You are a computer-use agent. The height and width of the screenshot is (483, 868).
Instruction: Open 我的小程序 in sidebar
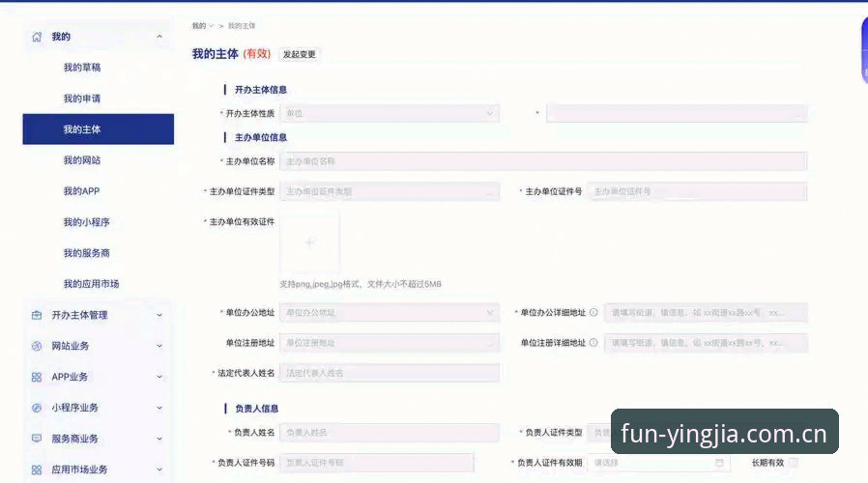click(86, 222)
